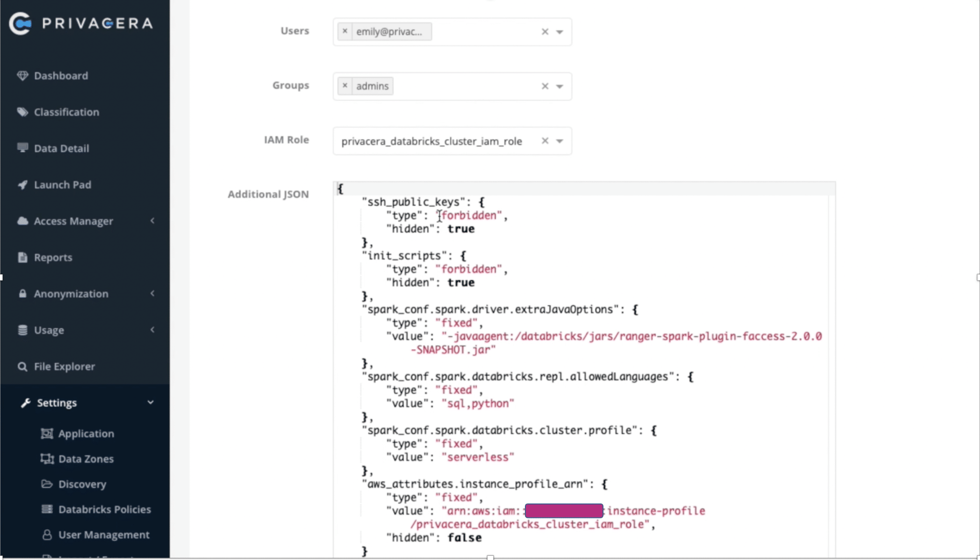This screenshot has width=980, height=560.
Task: Click the File Explorer magnifier icon
Action: tap(22, 367)
